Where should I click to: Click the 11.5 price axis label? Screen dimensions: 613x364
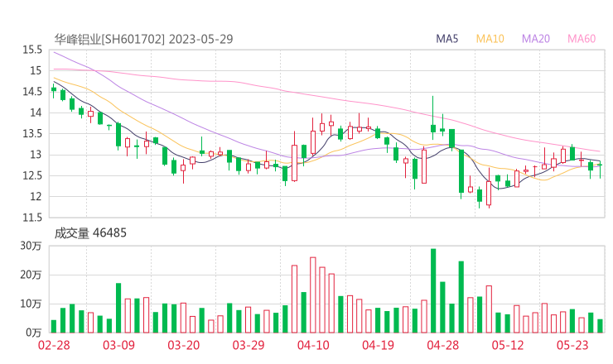coord(32,218)
